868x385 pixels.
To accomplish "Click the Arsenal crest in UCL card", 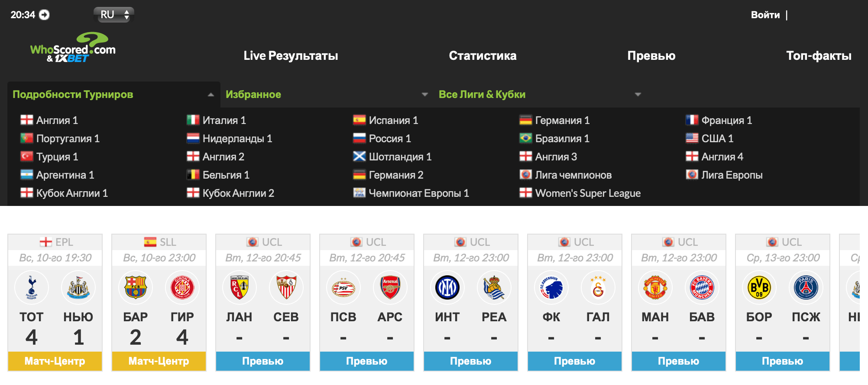I will point(390,287).
